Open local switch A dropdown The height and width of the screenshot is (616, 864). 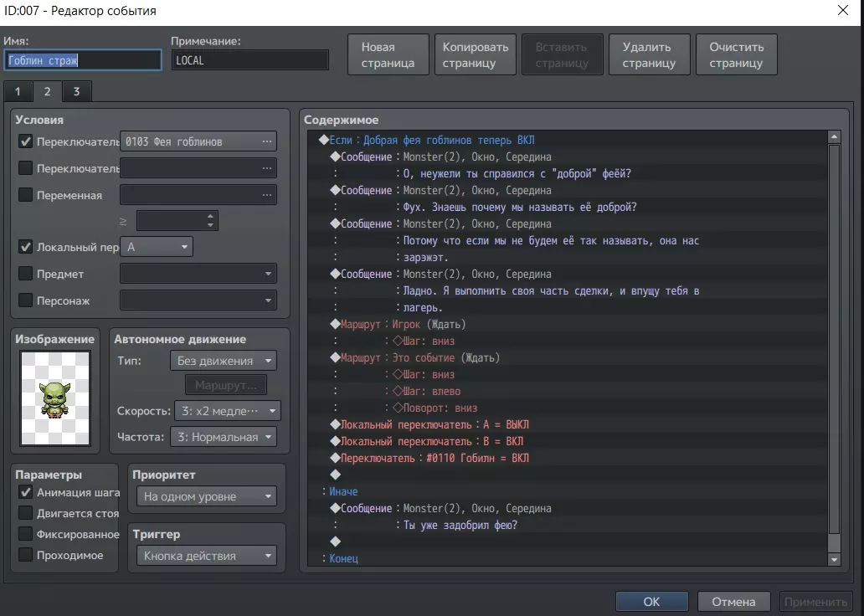(157, 247)
